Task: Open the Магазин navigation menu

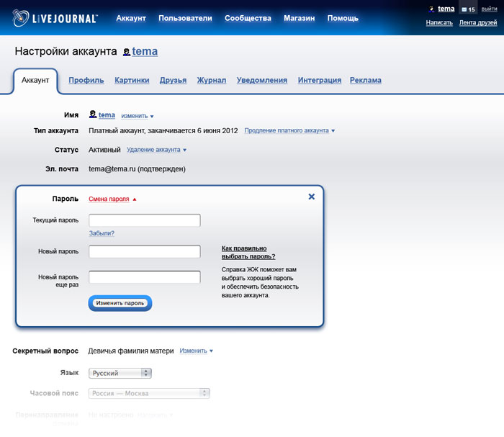Action: coord(300,18)
